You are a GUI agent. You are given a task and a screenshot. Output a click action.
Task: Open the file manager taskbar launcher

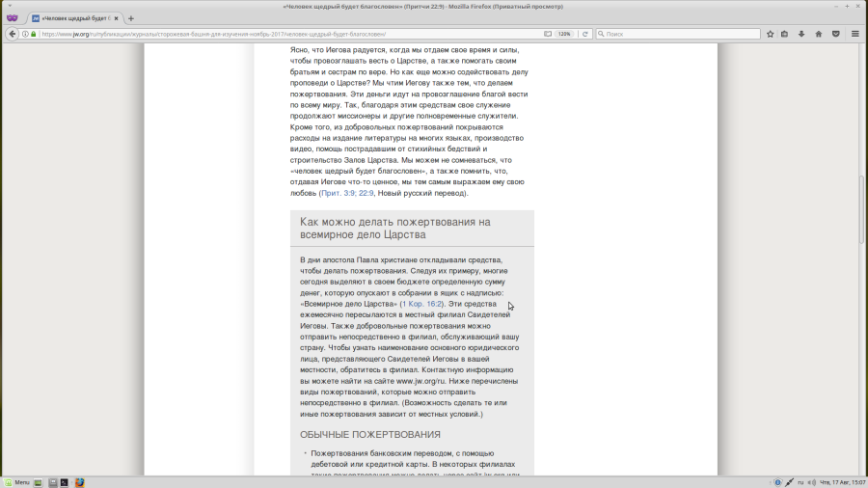pyautogui.click(x=53, y=482)
